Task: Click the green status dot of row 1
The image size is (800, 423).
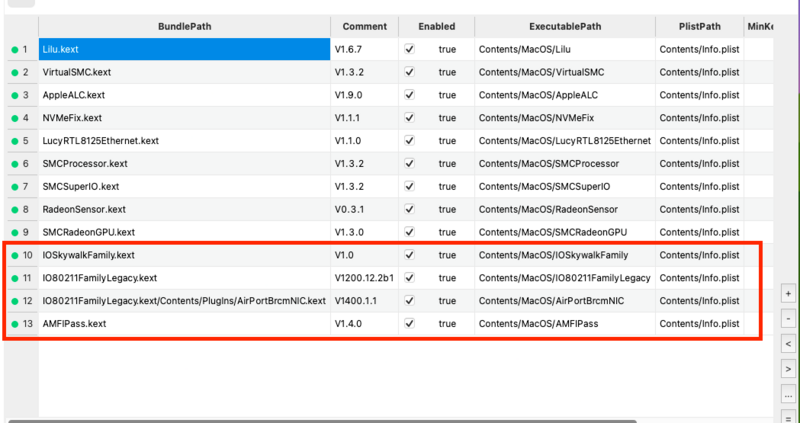Action: (15, 49)
